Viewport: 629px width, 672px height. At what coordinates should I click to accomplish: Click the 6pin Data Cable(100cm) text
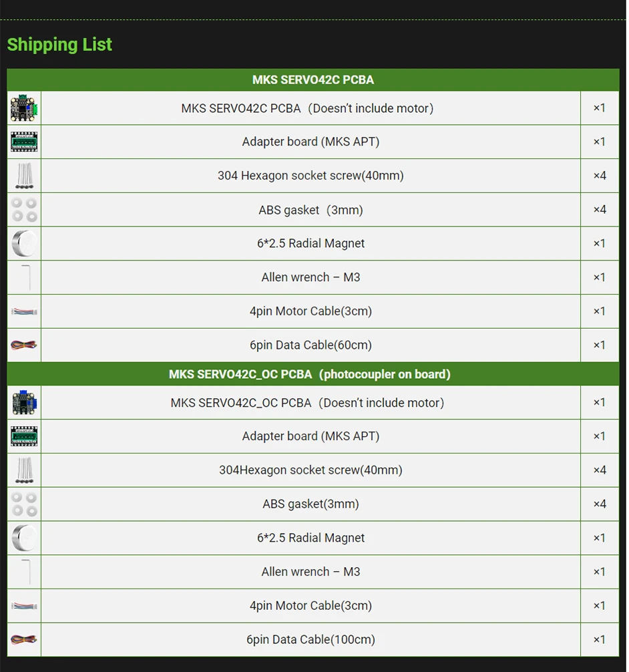pos(310,640)
